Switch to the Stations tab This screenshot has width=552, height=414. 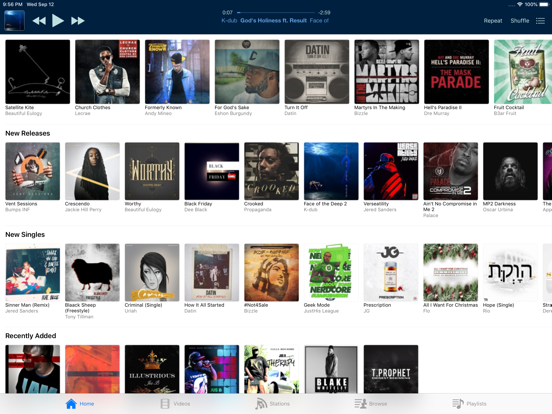click(x=272, y=403)
